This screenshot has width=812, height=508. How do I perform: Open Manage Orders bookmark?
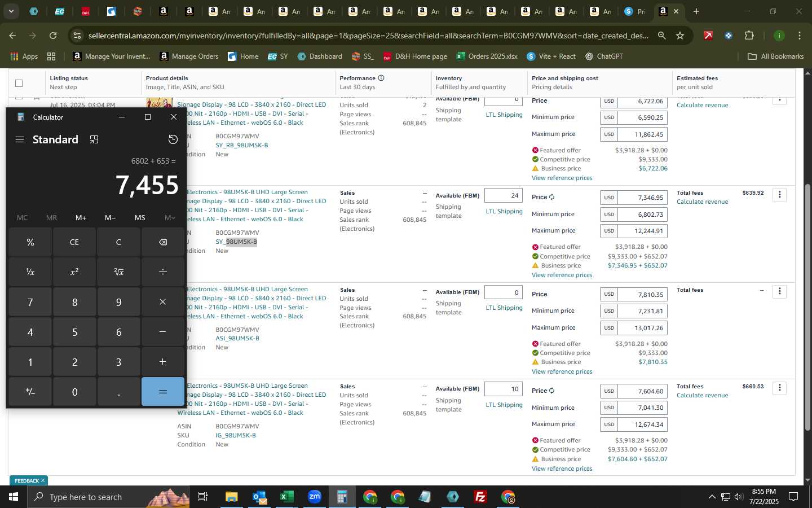tap(189, 56)
